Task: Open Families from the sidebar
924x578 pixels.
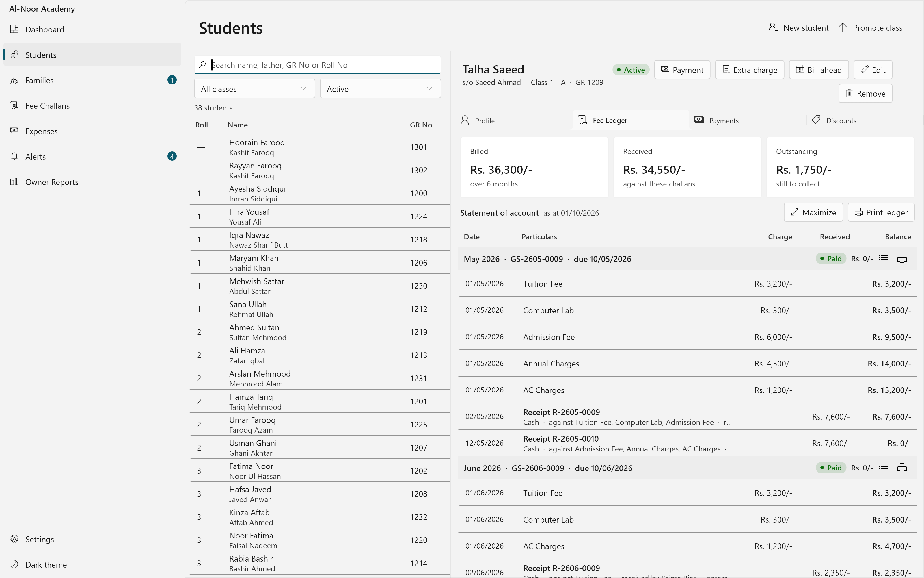Action: (92, 80)
